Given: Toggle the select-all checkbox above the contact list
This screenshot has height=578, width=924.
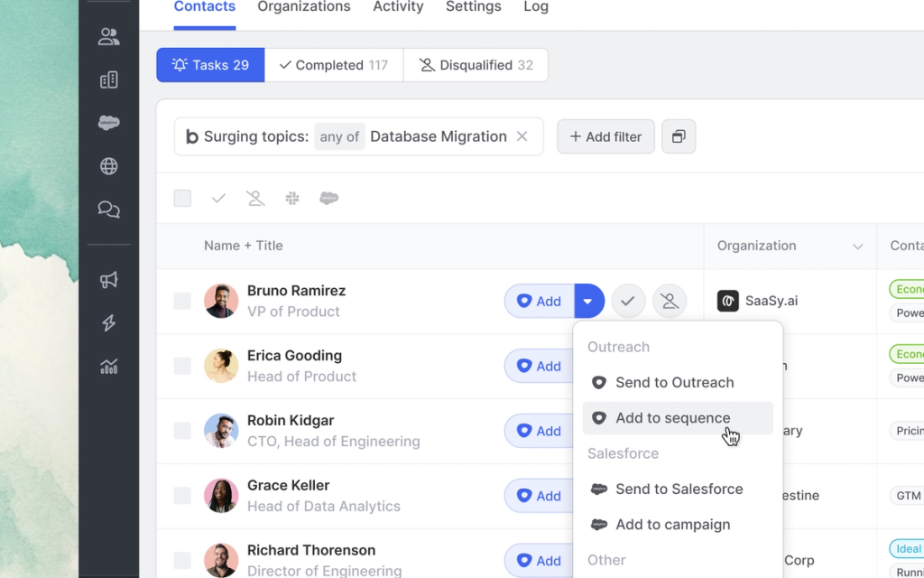Looking at the screenshot, I should [x=182, y=198].
